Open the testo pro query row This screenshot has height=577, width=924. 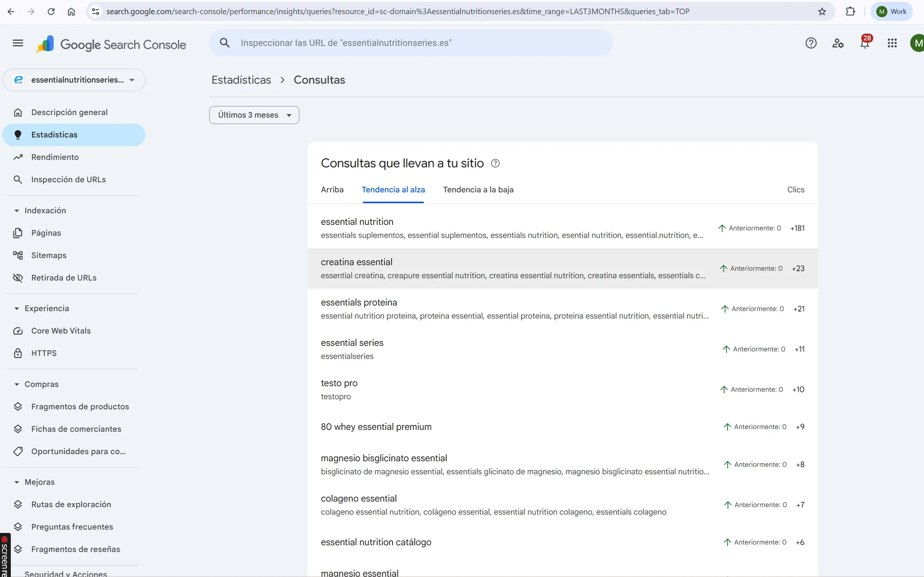tap(562, 389)
